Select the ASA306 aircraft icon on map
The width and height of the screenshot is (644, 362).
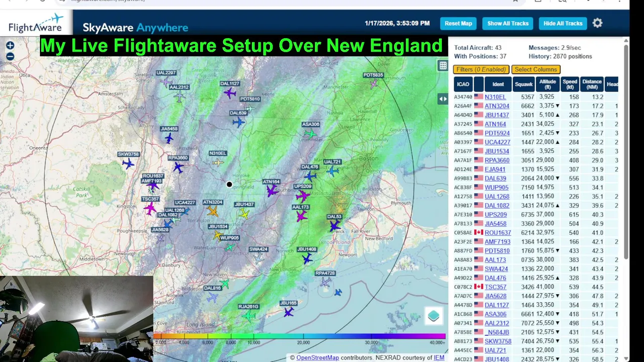pyautogui.click(x=310, y=134)
